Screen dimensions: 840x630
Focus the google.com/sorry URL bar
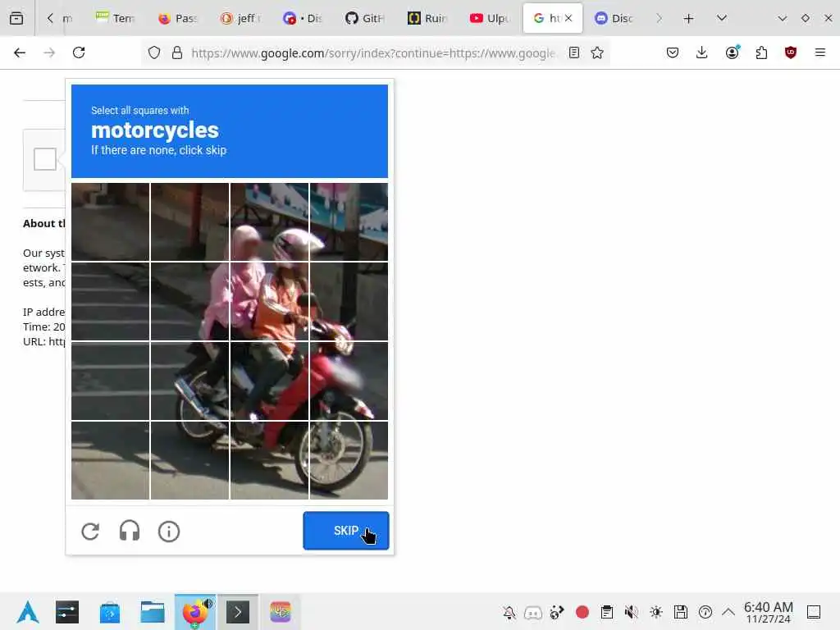[x=373, y=53]
